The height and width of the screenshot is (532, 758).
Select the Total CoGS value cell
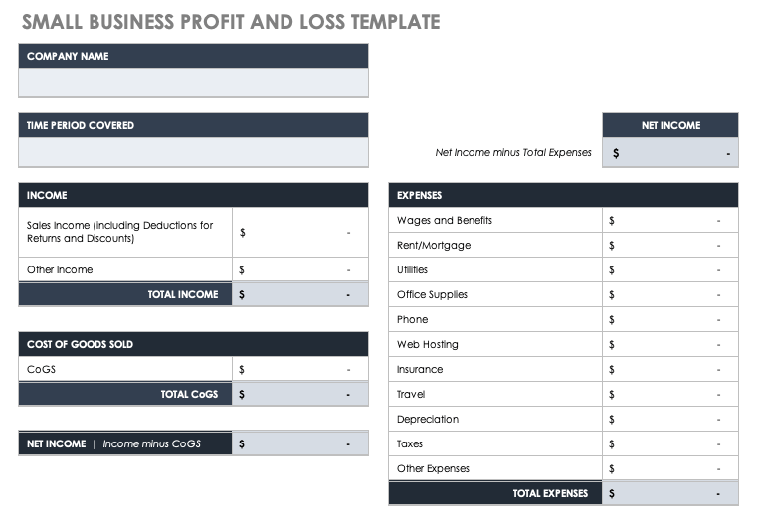[299, 394]
